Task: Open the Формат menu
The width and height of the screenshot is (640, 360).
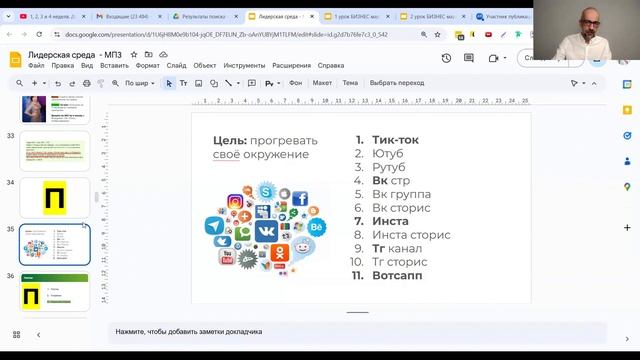Action: (147, 66)
